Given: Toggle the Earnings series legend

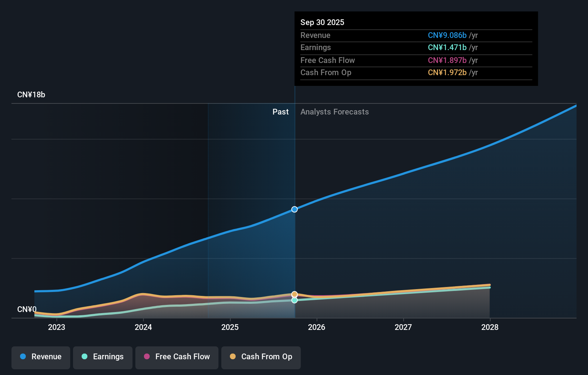Looking at the screenshot, I should (x=102, y=357).
